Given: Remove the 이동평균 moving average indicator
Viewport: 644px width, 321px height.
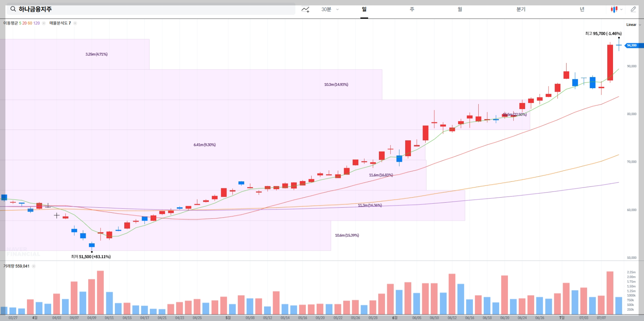Looking at the screenshot, I should 44,23.
